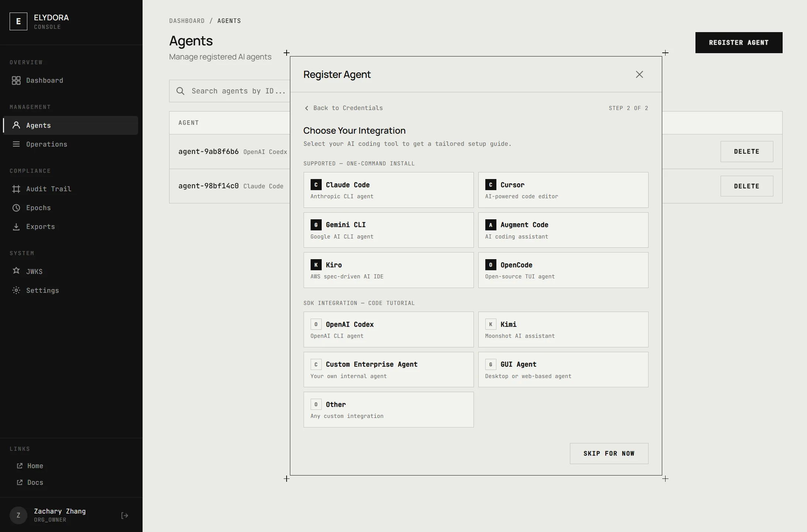807x532 pixels.
Task: Click the Epochs clock icon
Action: pos(16,207)
